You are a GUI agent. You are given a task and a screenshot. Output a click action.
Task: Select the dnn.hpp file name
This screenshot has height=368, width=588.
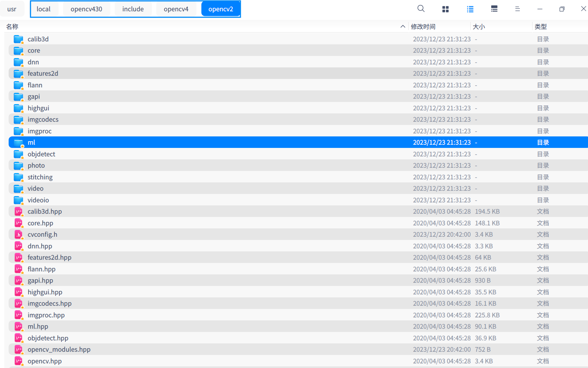[40, 246]
